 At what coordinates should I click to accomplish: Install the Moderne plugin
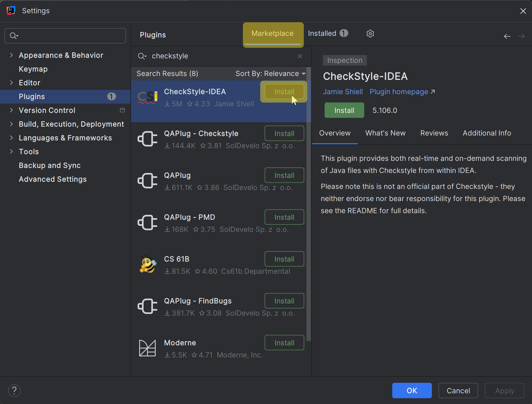[284, 343]
